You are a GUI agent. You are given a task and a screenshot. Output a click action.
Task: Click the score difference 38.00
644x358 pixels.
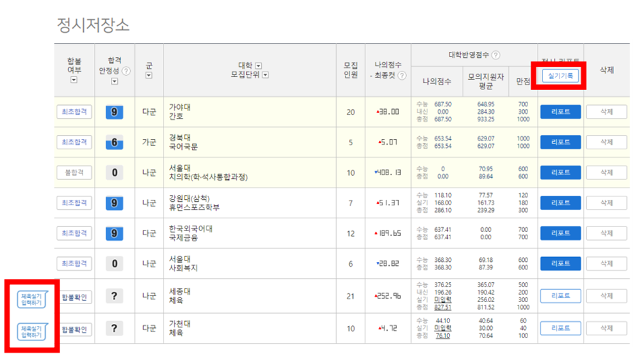click(388, 112)
